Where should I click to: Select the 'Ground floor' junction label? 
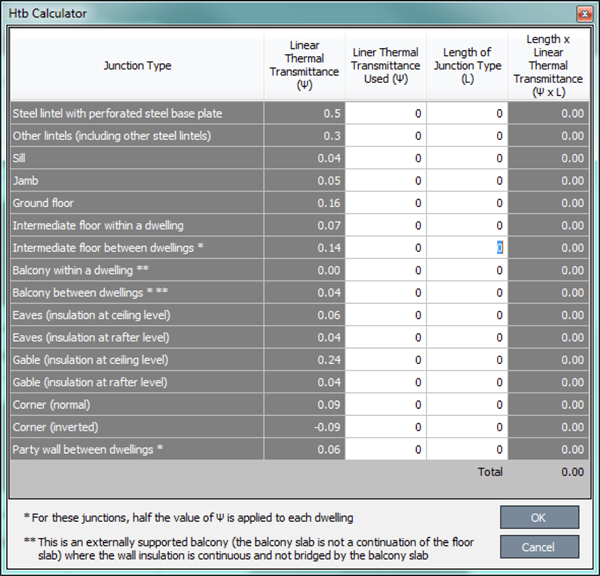pos(43,203)
